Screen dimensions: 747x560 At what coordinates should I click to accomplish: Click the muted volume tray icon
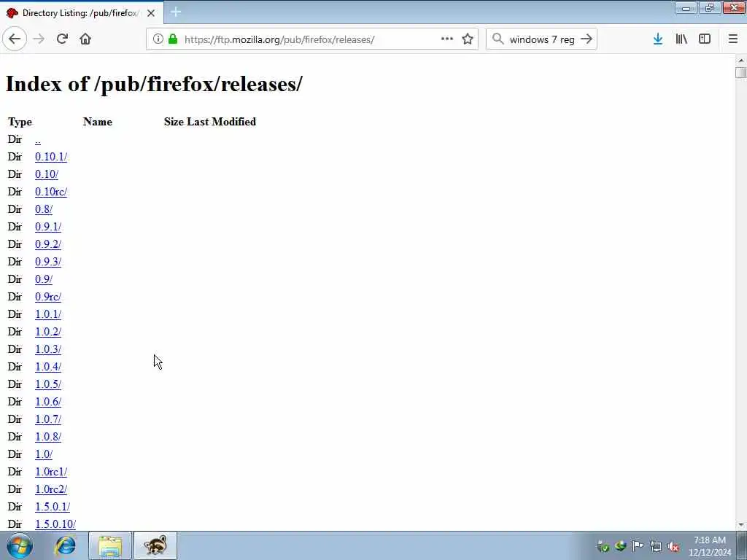point(673,546)
